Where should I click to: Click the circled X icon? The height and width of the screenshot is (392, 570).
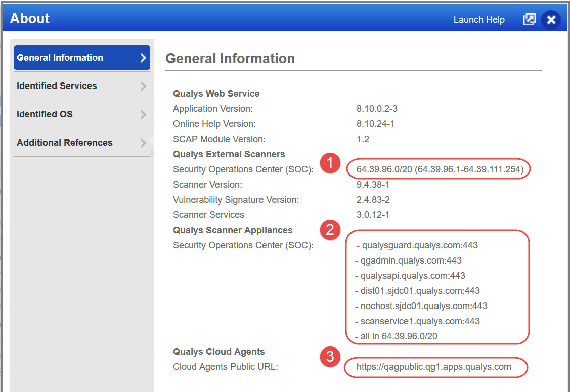[551, 20]
